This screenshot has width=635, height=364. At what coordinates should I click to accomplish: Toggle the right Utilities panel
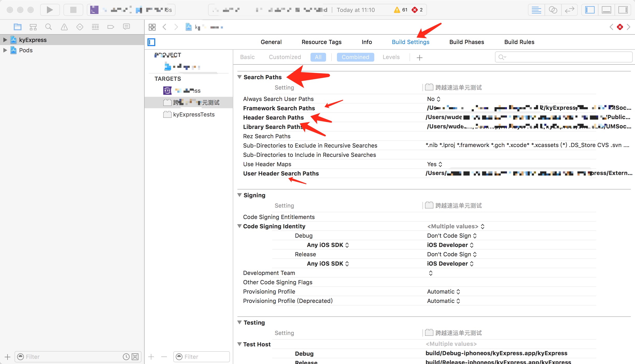coord(623,10)
